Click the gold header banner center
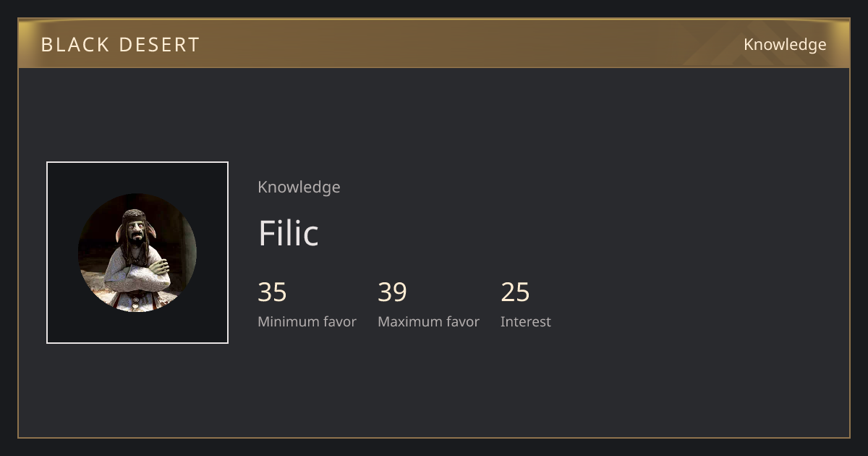 pyautogui.click(x=434, y=43)
